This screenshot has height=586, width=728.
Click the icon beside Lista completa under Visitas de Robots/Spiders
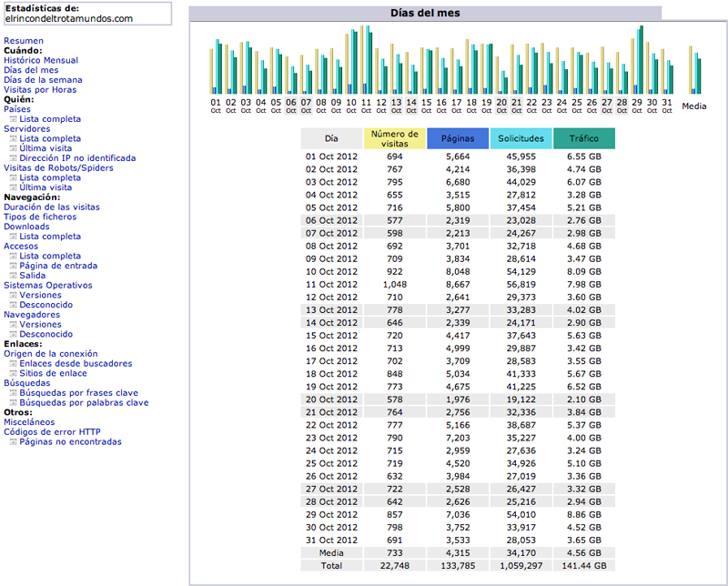(x=14, y=177)
